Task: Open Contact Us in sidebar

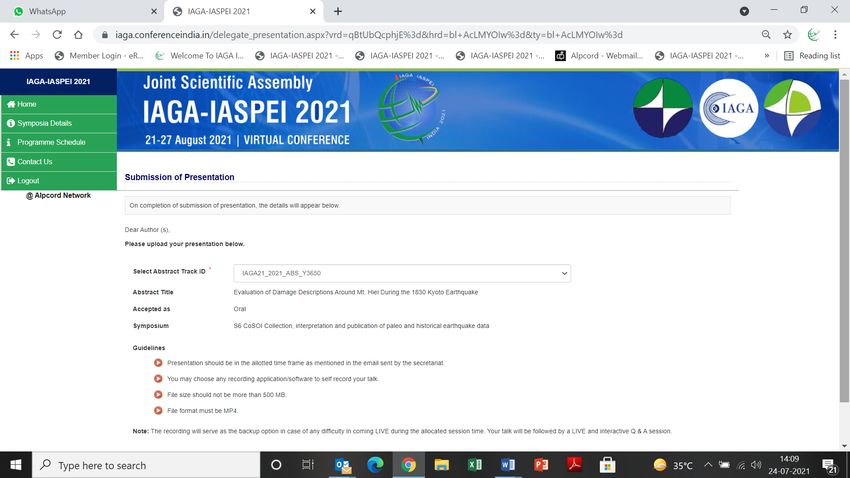Action: 59,162
